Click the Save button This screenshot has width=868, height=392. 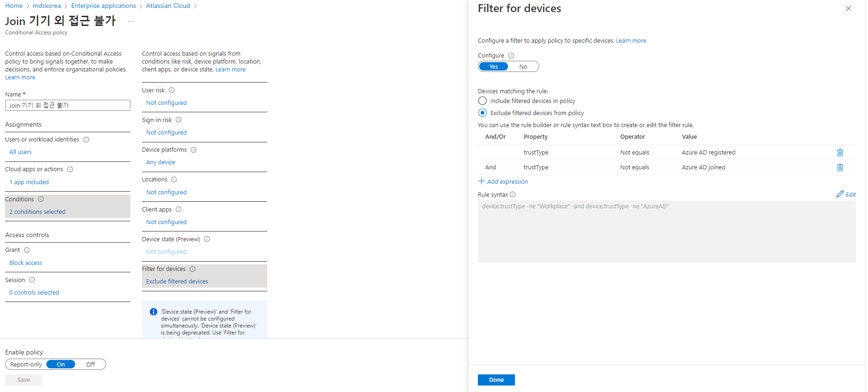click(x=24, y=380)
